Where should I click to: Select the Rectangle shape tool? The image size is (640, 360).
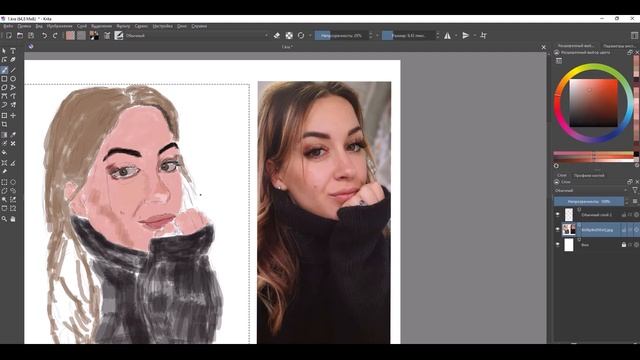click(4, 79)
